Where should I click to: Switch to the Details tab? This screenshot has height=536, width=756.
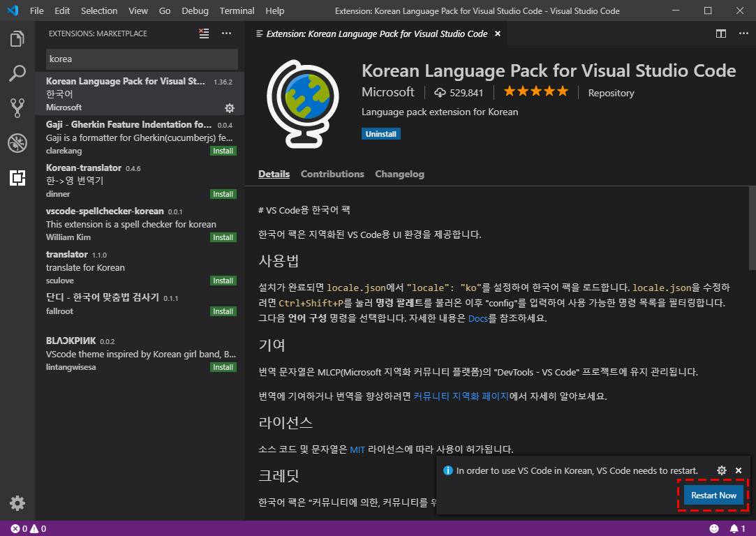[274, 174]
